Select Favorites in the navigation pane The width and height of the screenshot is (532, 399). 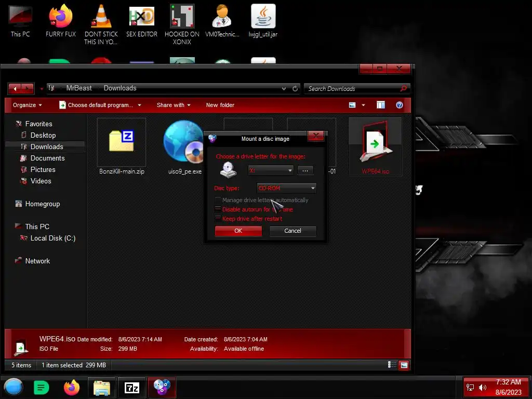38,124
